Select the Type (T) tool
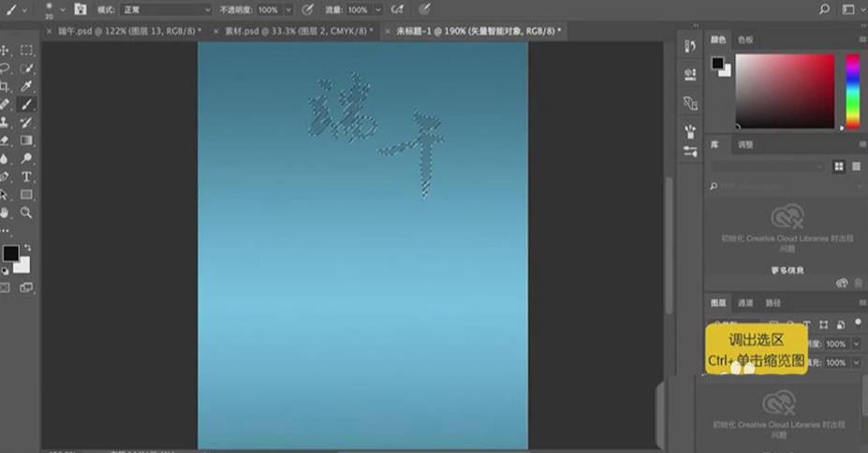The image size is (868, 453). tap(27, 177)
